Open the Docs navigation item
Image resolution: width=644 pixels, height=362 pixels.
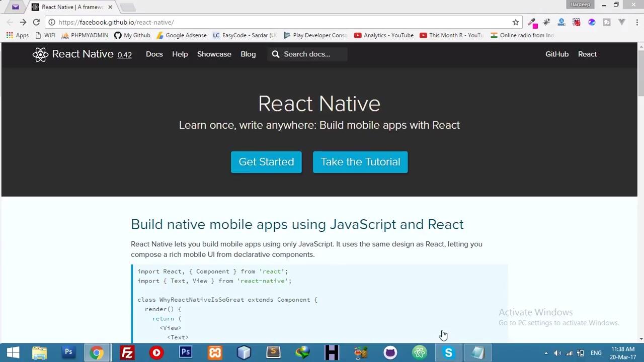[x=154, y=54]
